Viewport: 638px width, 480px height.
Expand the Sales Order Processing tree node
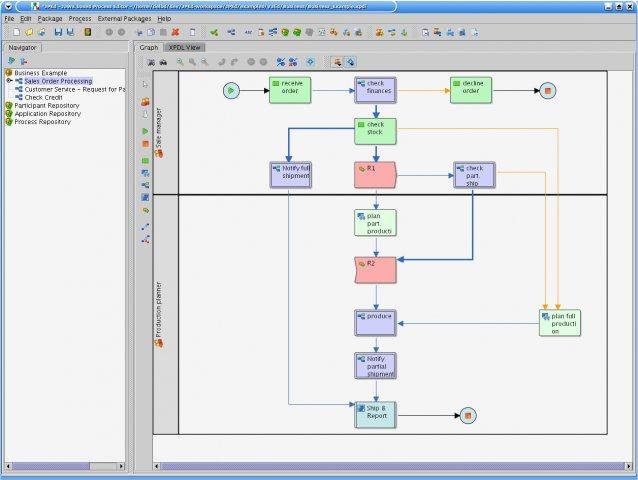point(9,81)
